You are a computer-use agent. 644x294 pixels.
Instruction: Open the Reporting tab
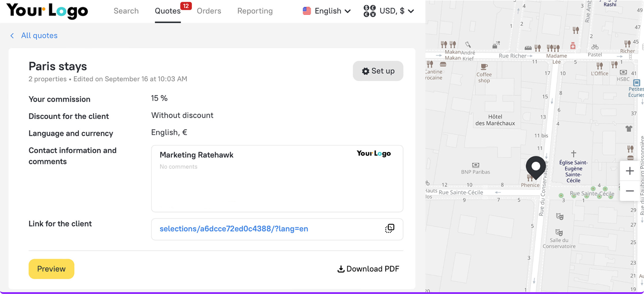[255, 11]
